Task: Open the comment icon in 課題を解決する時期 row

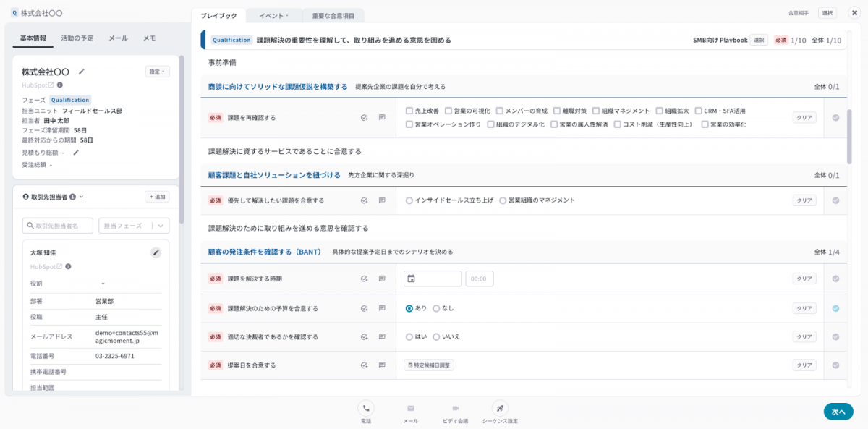Action: [382, 279]
